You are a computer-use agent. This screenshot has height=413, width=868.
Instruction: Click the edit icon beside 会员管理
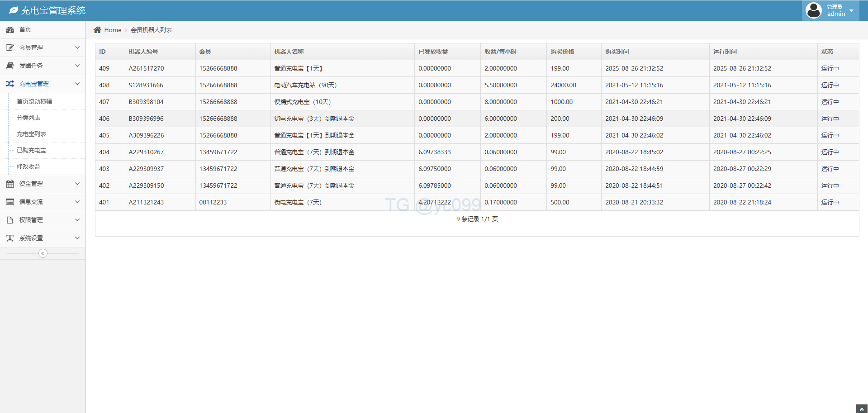pos(10,47)
